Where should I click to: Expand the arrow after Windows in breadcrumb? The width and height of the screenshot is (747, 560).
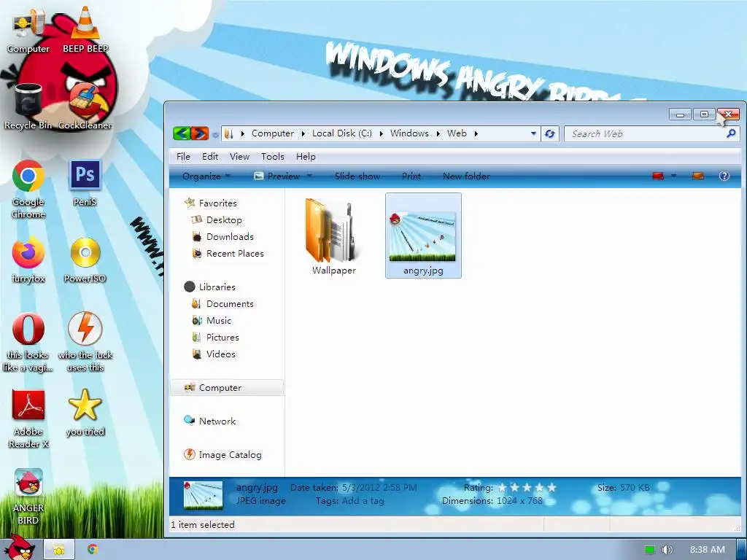click(x=438, y=134)
